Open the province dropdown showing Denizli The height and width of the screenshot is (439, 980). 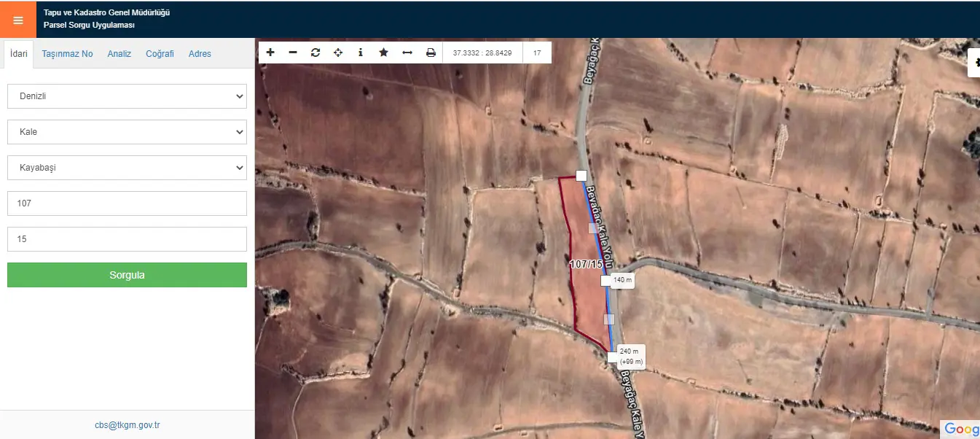tap(127, 96)
